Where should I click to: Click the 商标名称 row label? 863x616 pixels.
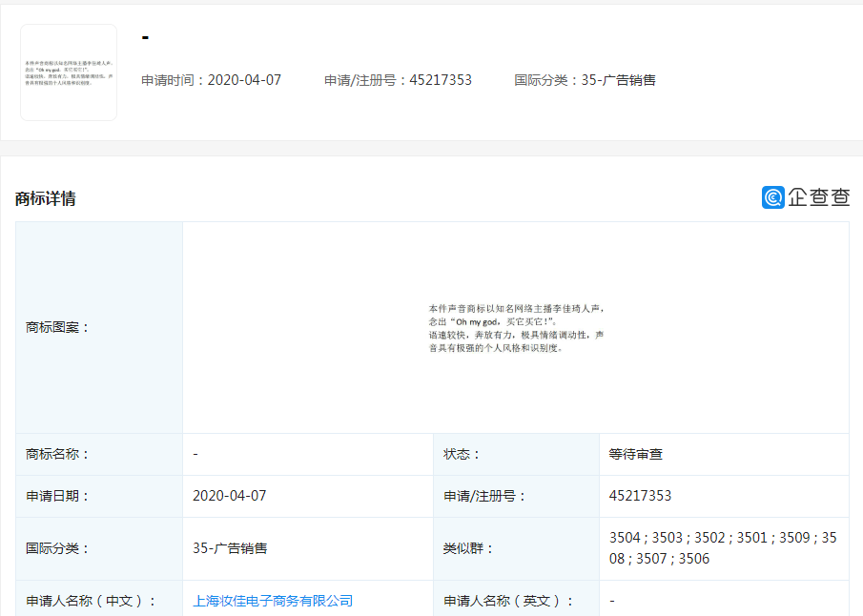pos(58,454)
